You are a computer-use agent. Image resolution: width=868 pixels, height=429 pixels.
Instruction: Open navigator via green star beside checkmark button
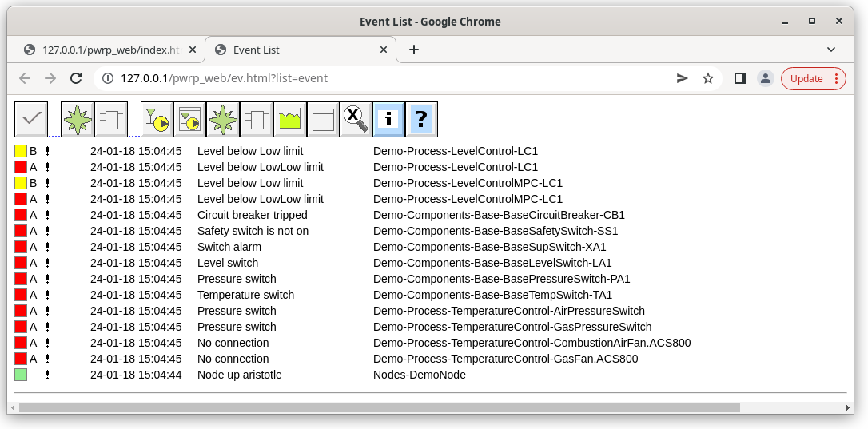(x=77, y=119)
